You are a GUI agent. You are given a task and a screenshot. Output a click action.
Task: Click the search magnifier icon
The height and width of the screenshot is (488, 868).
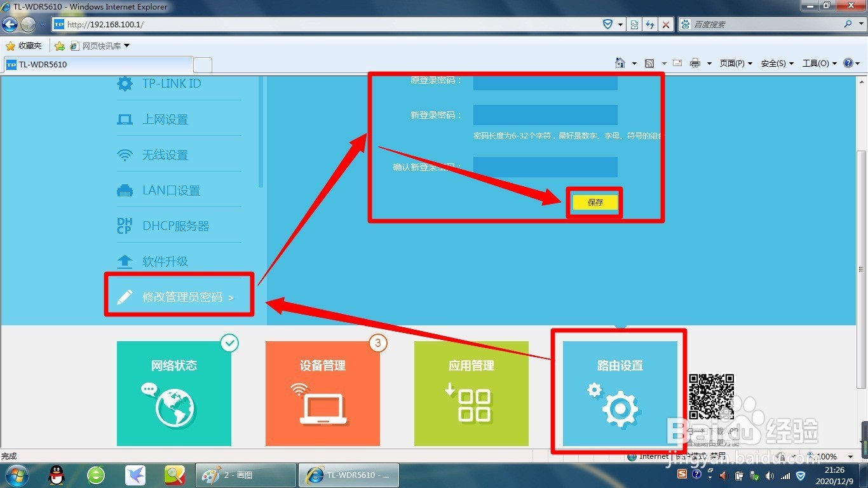pos(848,24)
